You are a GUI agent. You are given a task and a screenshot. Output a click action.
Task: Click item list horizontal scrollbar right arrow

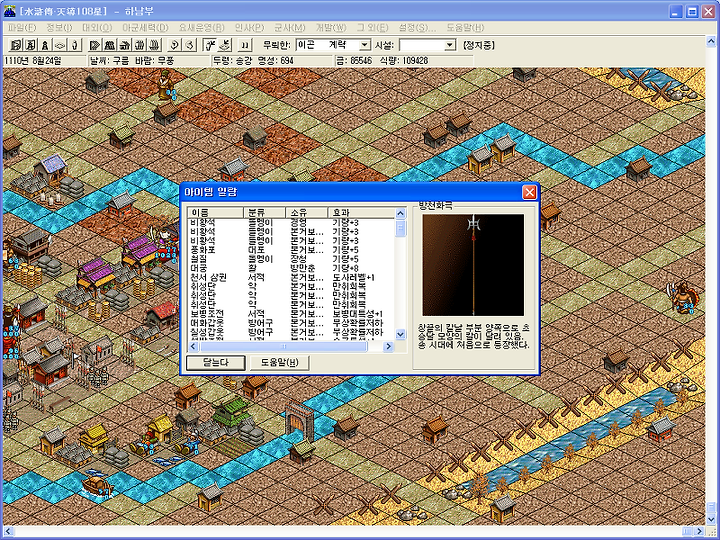(388, 347)
